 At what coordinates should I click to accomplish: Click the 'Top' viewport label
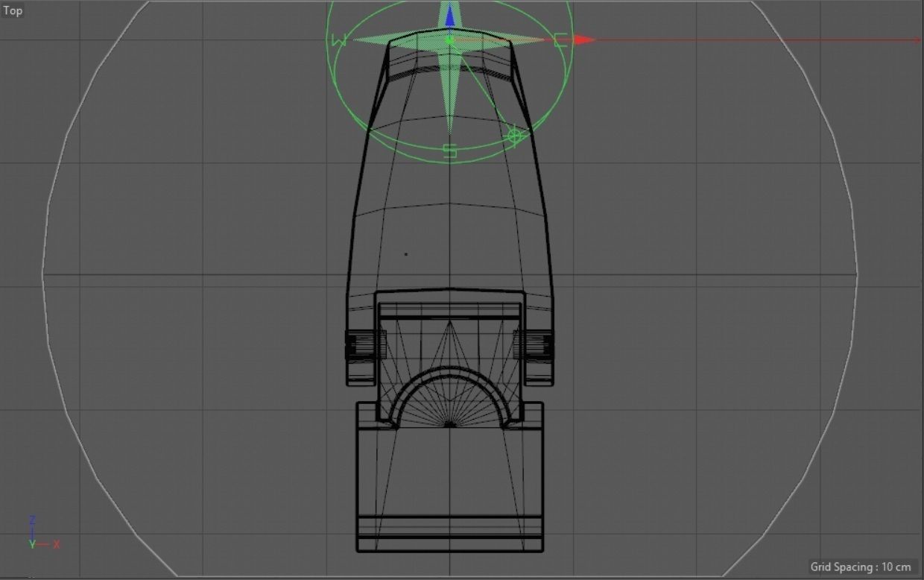coord(13,10)
